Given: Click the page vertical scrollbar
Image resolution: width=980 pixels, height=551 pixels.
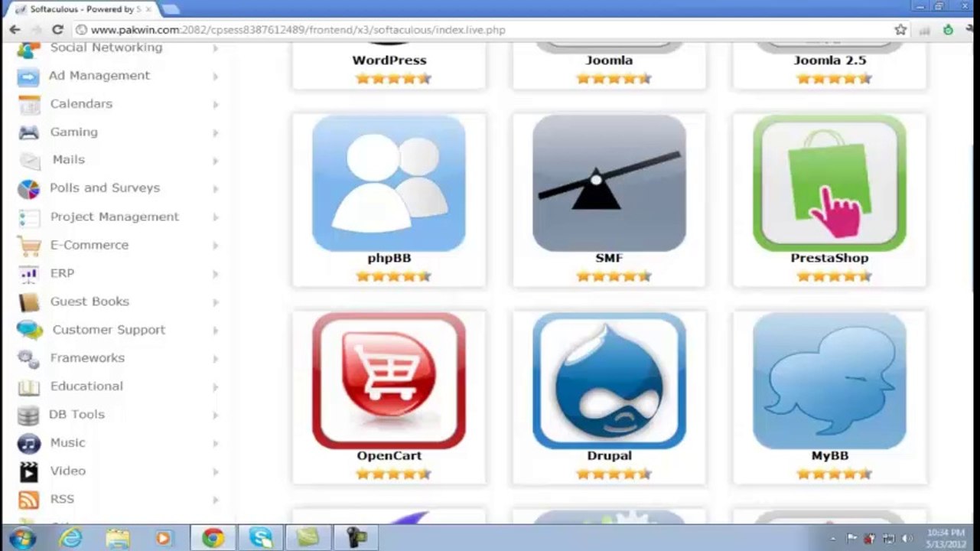Looking at the screenshot, I should coord(974,218).
